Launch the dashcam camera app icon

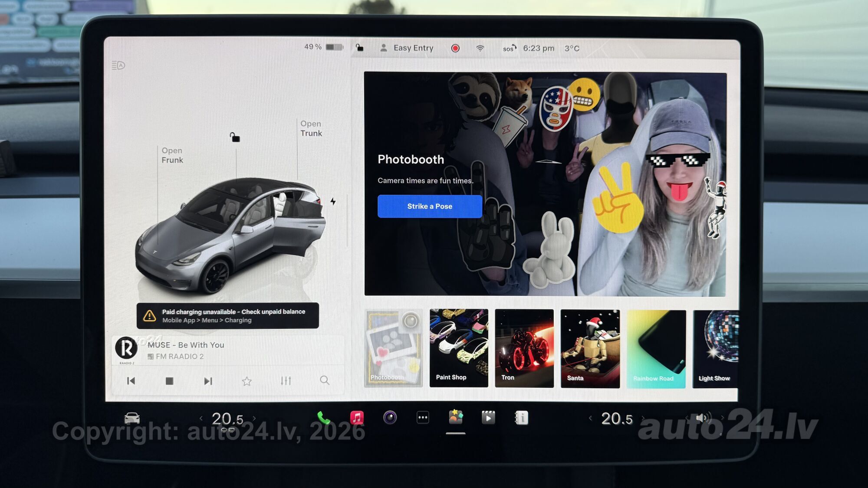pyautogui.click(x=390, y=418)
